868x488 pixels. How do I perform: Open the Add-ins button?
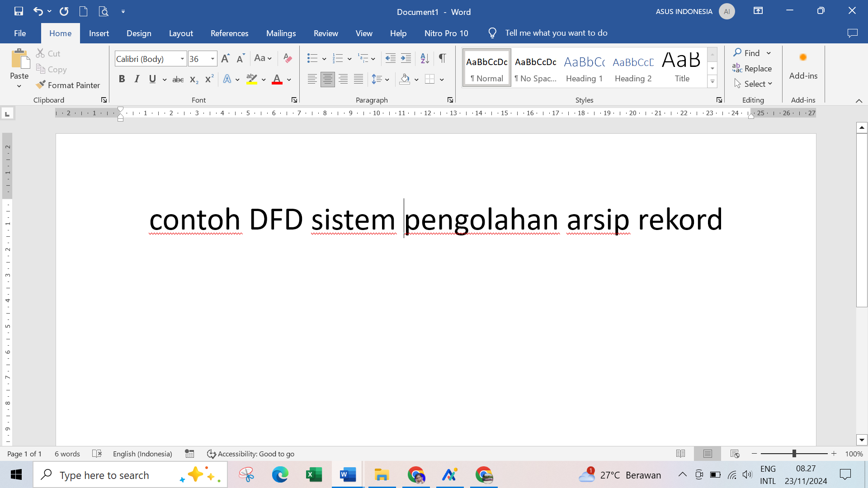(x=803, y=67)
